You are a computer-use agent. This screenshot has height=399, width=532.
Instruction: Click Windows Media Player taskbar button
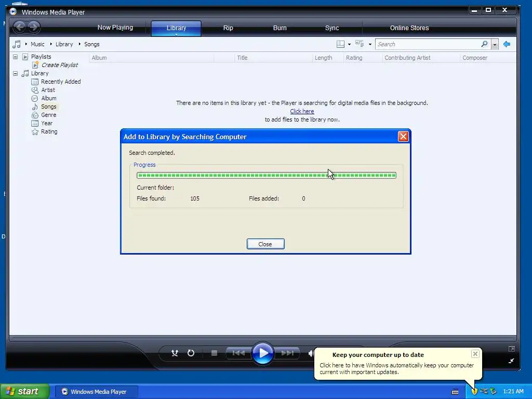click(96, 392)
